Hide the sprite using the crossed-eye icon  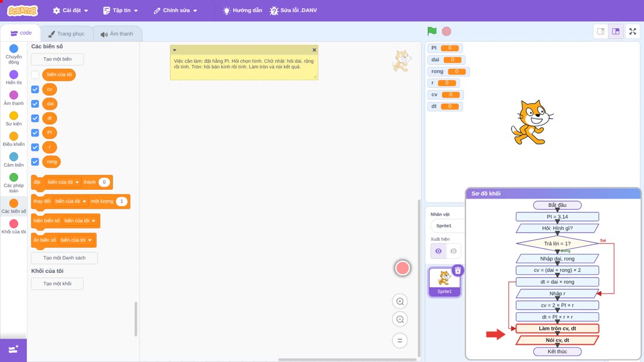coord(453,251)
